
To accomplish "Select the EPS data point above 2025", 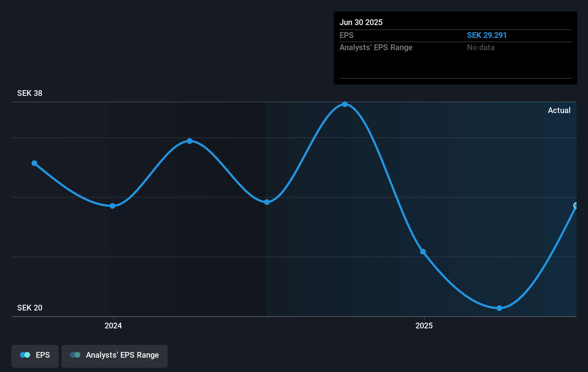I will pos(423,252).
